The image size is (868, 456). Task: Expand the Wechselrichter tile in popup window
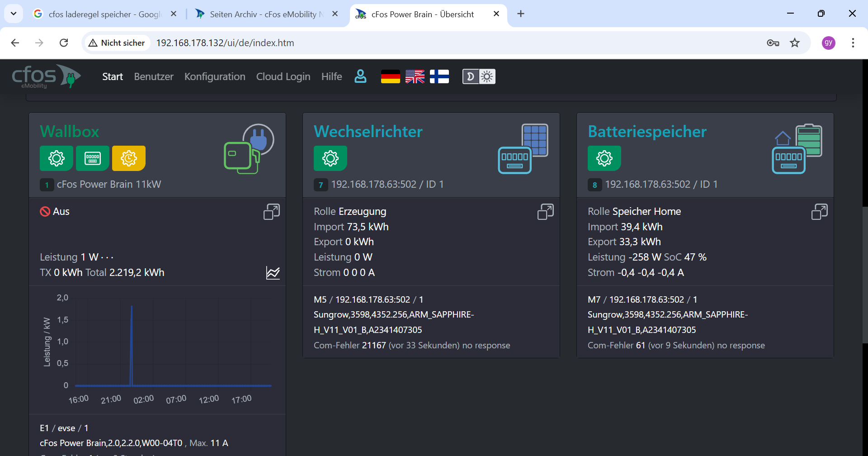(546, 212)
